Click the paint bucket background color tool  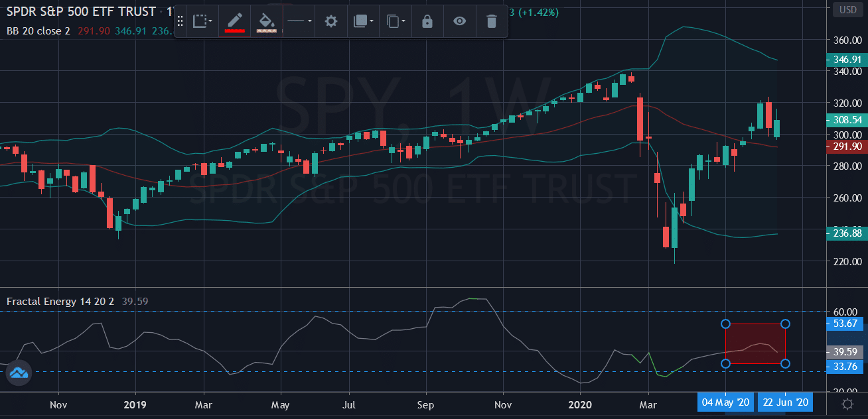pos(266,21)
